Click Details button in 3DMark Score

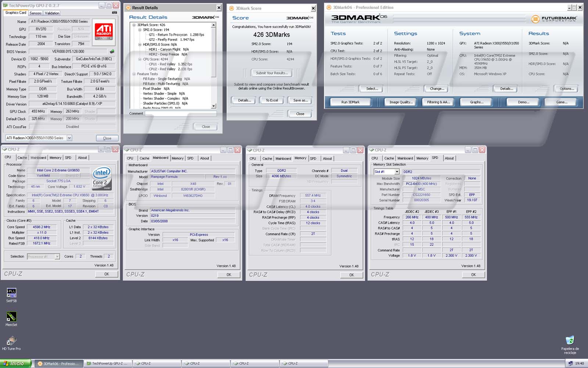[x=244, y=100]
